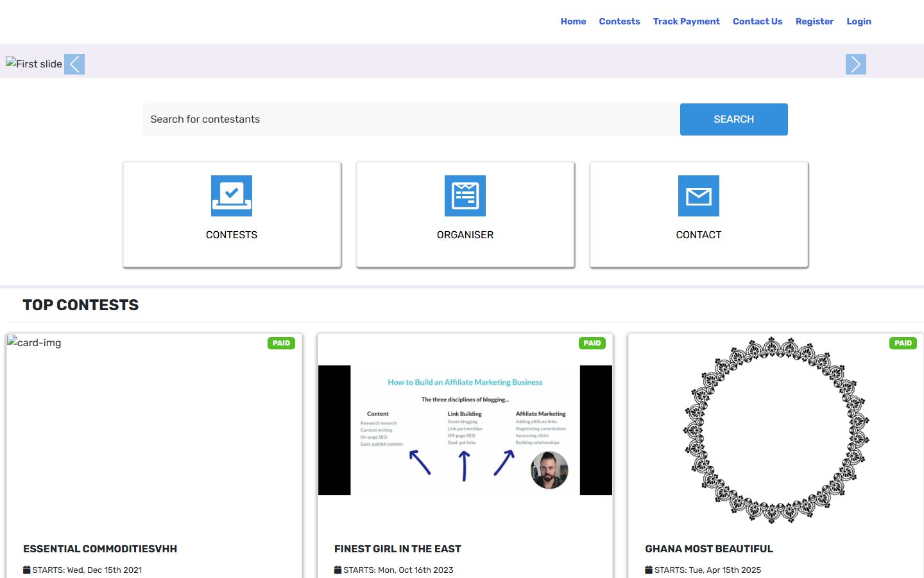
Task: Click 'STARTS: Wed, Dec 15th 2021' text
Action: 87,570
